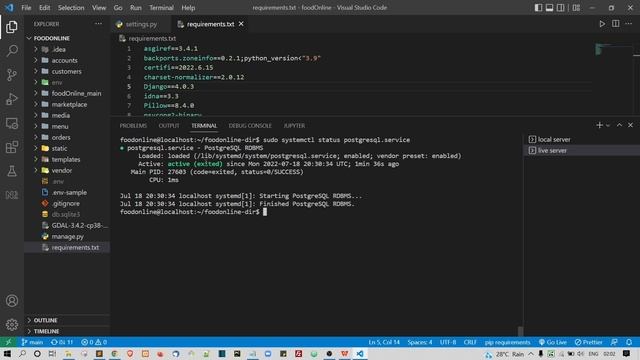Open the Explorer view in activity bar
640x360 pixels.
pos(12,27)
